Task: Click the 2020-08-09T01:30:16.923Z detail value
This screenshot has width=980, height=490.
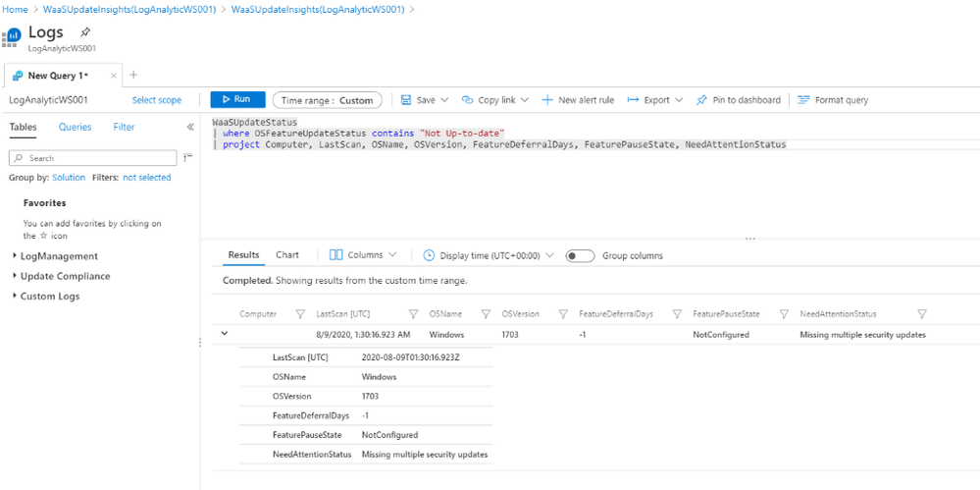Action: 413,358
